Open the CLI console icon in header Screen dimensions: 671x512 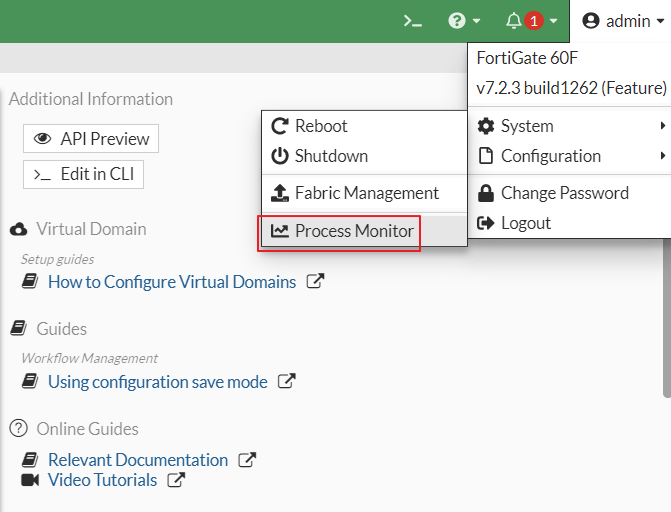(x=413, y=21)
